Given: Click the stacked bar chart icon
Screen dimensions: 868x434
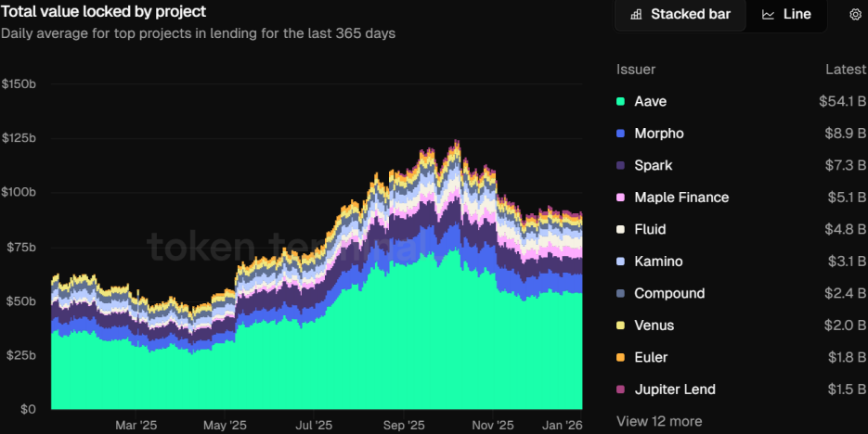Looking at the screenshot, I should pos(636,15).
